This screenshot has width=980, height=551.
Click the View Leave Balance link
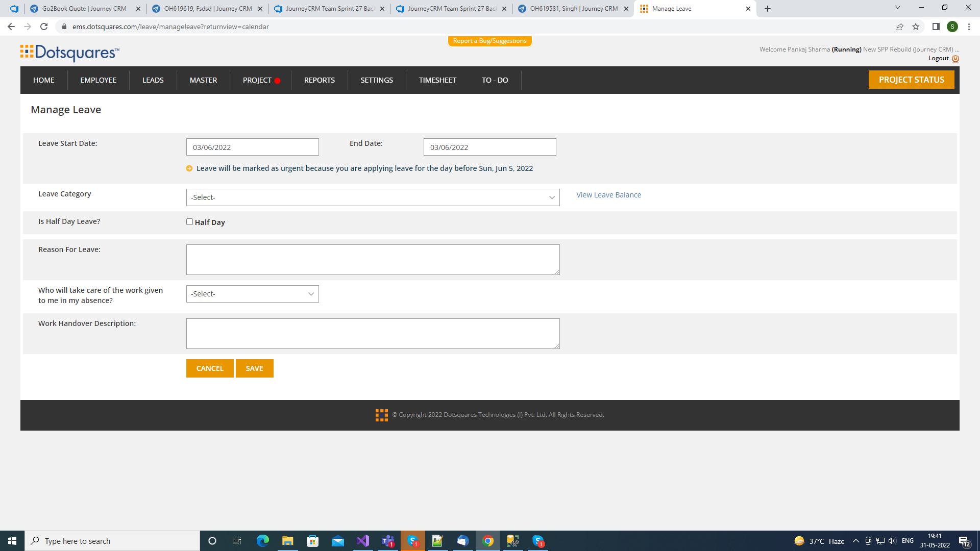tap(608, 195)
